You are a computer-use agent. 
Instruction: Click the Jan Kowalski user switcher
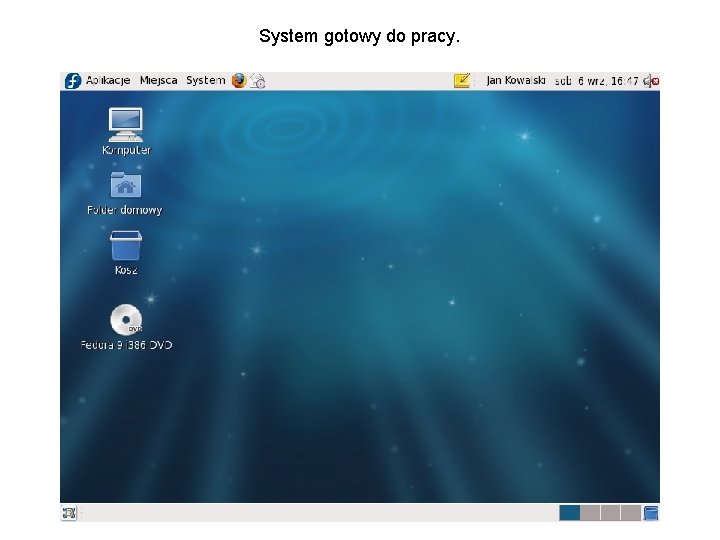[x=516, y=80]
